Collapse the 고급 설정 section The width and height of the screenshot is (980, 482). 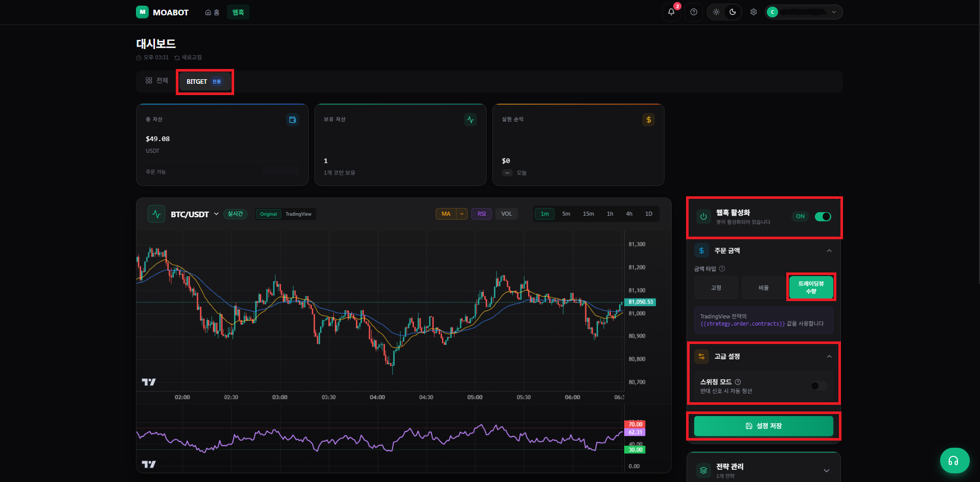coord(829,356)
